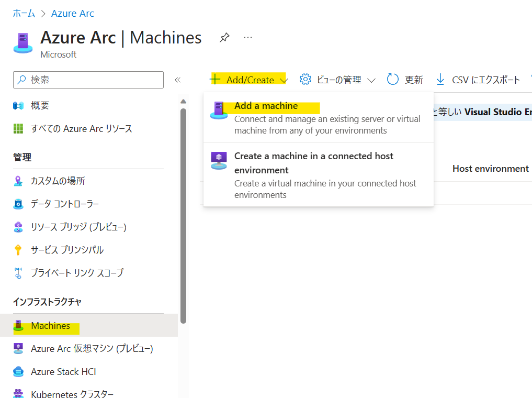Select Machines in the sidebar
This screenshot has height=398, width=532.
click(89, 325)
